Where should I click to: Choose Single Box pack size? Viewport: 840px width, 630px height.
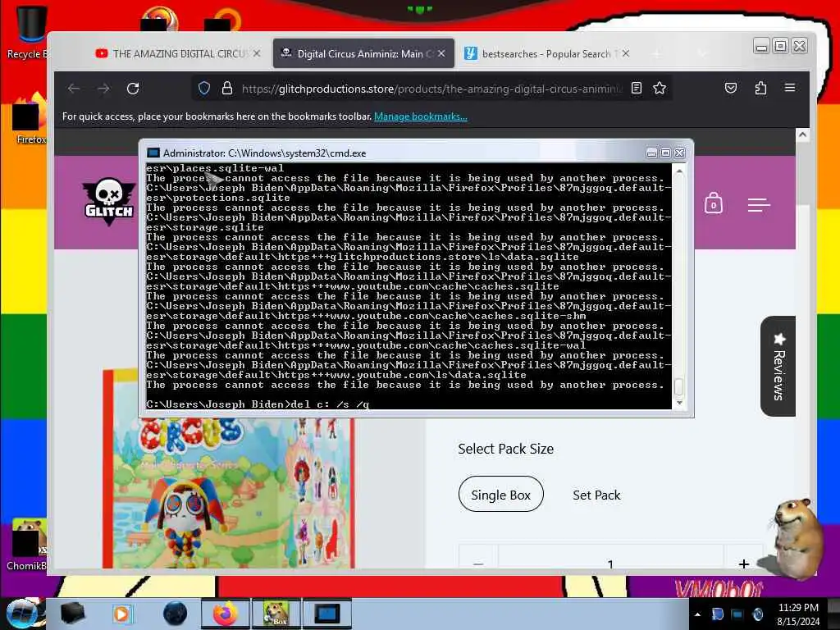pos(501,495)
